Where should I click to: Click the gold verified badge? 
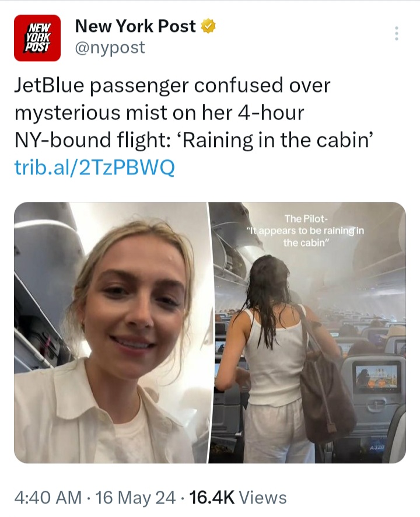208,26
